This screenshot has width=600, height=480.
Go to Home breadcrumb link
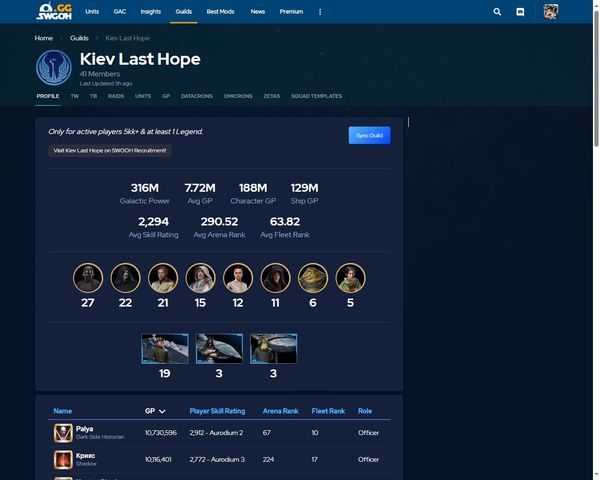click(44, 38)
